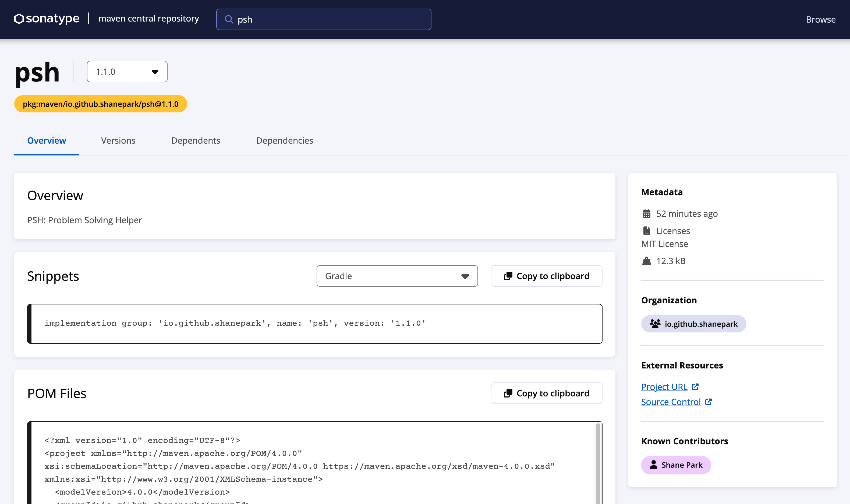Open the Dependents tab
This screenshot has height=504, width=850.
196,141
